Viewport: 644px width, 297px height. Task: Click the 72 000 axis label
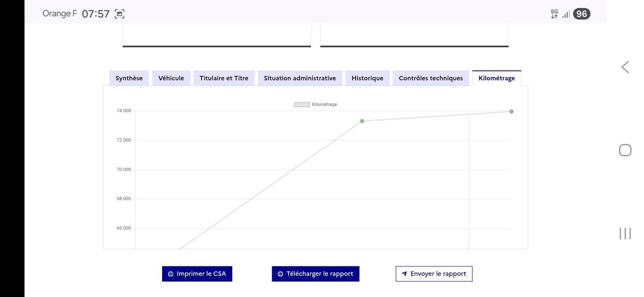(123, 140)
